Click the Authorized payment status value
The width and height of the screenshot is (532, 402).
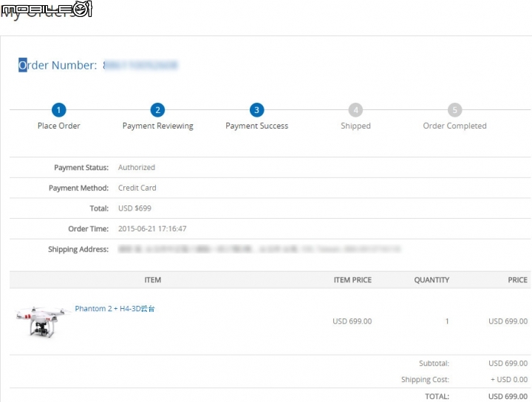pos(137,168)
